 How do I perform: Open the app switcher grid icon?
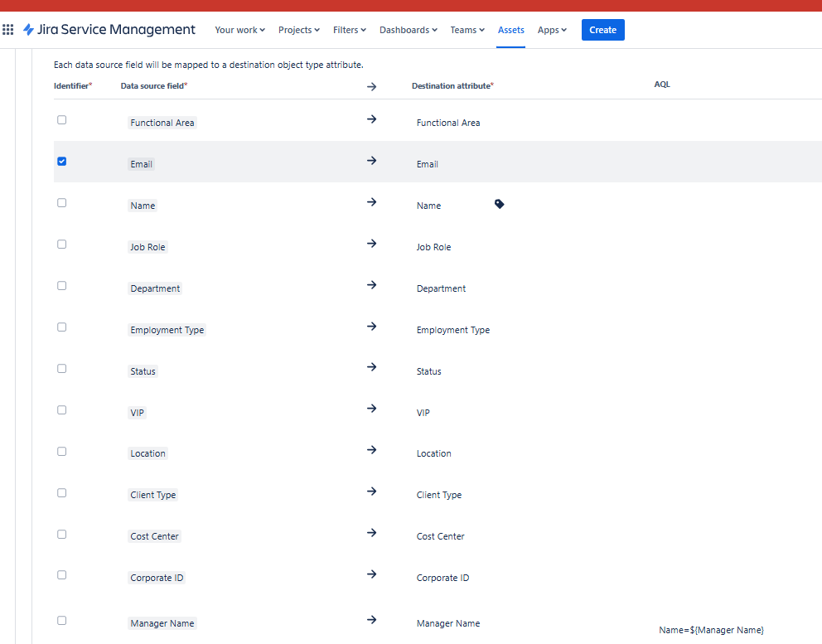(x=7, y=30)
